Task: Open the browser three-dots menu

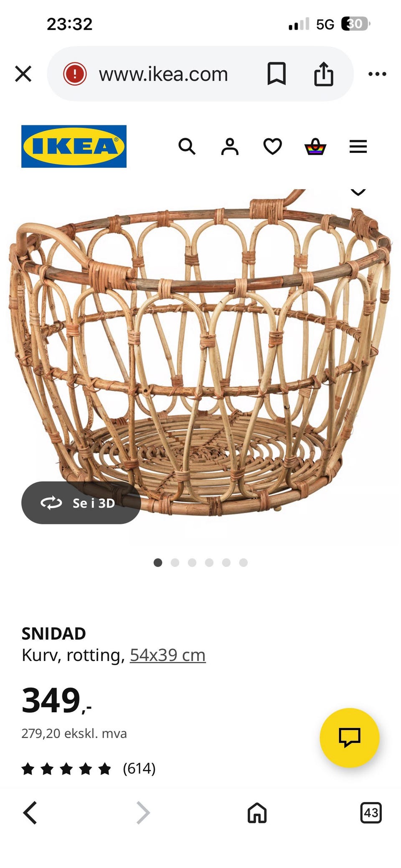Action: (x=377, y=74)
